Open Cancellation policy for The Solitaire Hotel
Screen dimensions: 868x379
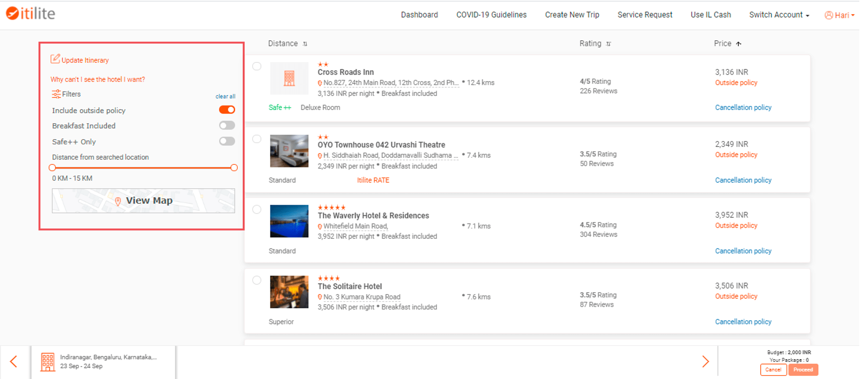coord(743,322)
